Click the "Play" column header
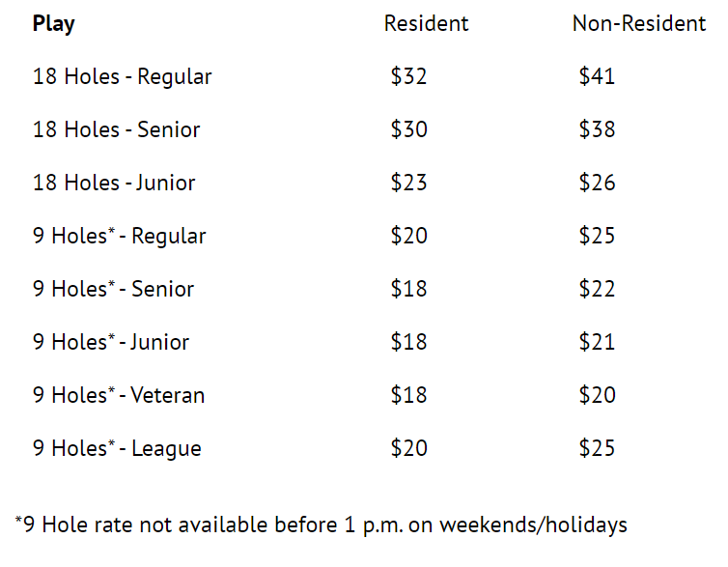The height and width of the screenshot is (567, 728). pos(53,24)
